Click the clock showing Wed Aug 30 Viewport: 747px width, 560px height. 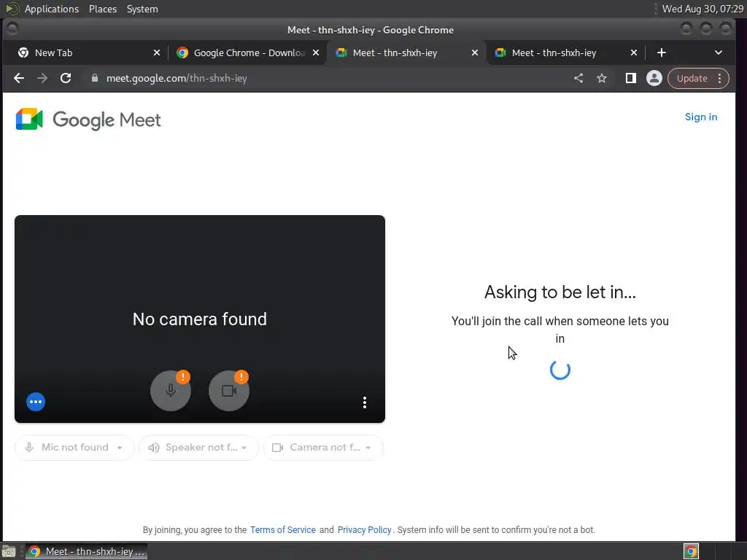[703, 9]
